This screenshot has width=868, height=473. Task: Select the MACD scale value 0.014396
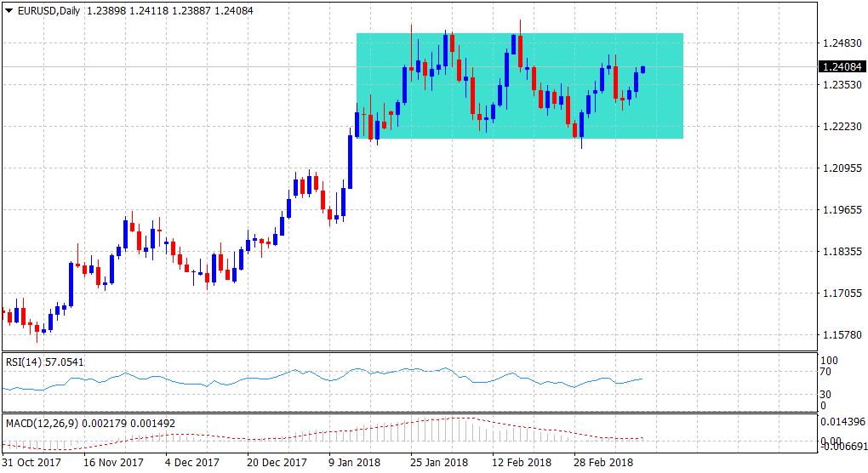[842, 422]
